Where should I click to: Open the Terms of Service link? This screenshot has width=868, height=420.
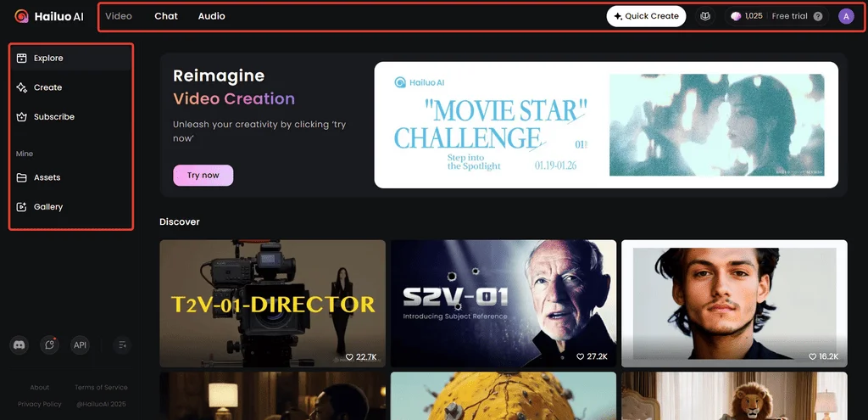click(101, 388)
